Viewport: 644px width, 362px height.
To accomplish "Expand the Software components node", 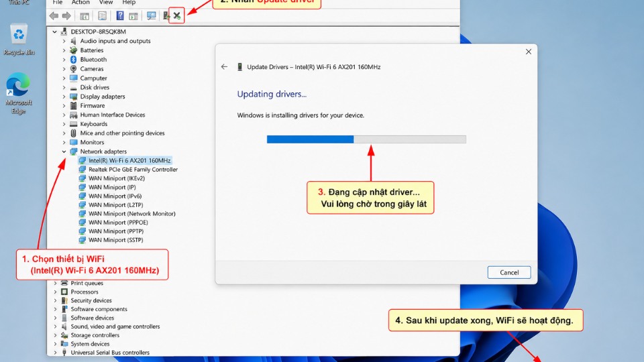I will click(56, 309).
